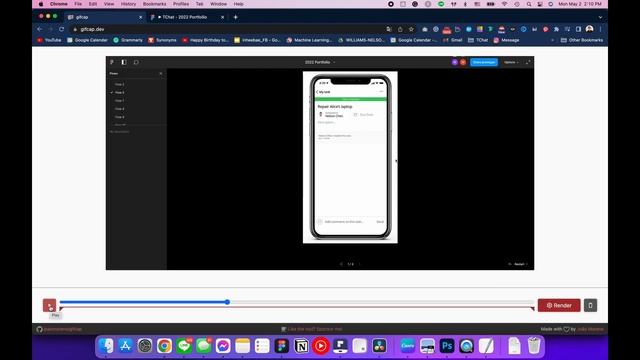The height and width of the screenshot is (360, 640).
Task: Click the three-dot more icon on phone screen
Action: (x=382, y=91)
